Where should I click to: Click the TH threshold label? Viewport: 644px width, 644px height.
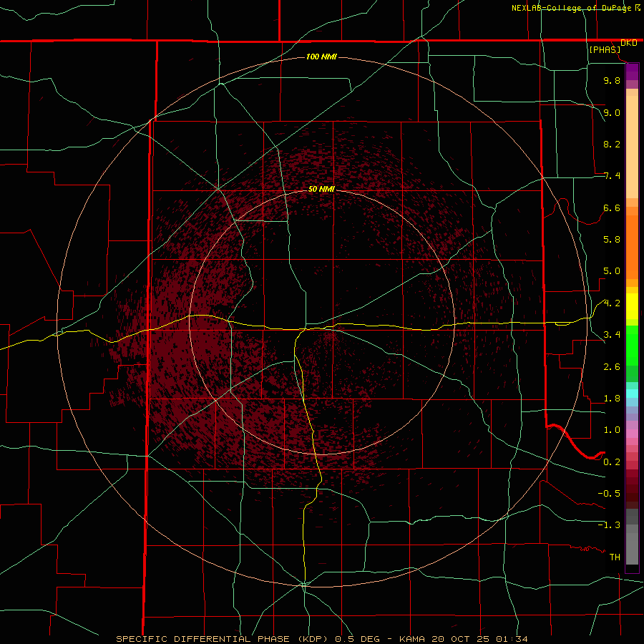click(615, 557)
